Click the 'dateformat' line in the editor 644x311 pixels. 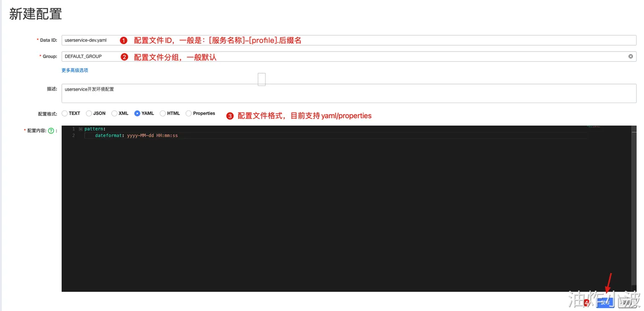coord(136,136)
